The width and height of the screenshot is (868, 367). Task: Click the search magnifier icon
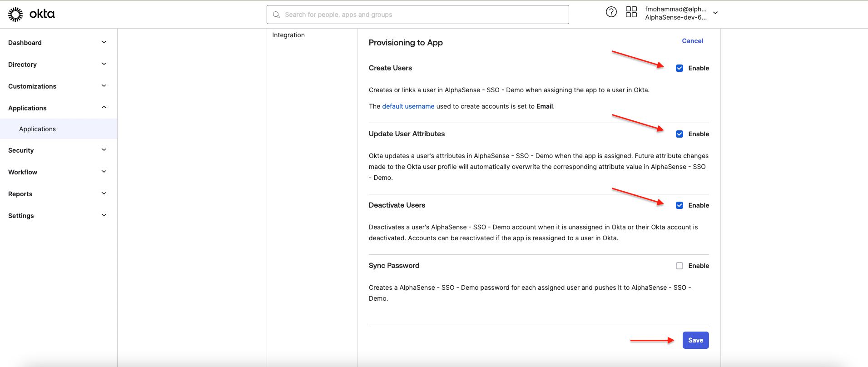coord(276,15)
